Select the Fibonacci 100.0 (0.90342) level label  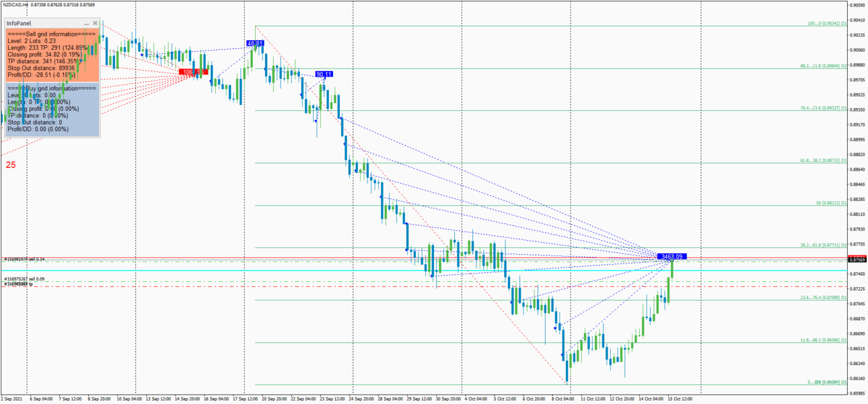pos(828,24)
